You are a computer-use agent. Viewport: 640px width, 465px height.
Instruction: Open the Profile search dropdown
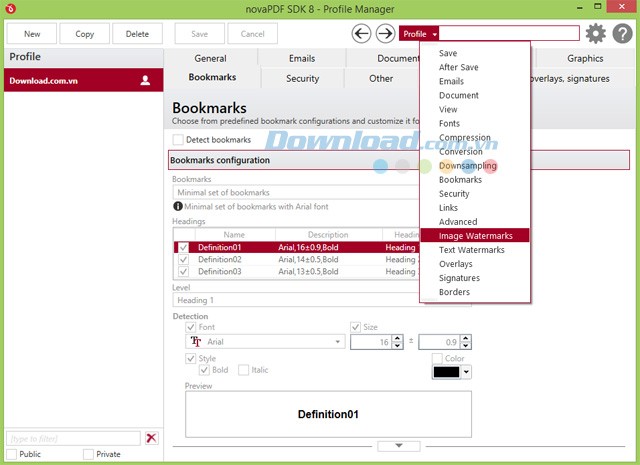point(420,34)
